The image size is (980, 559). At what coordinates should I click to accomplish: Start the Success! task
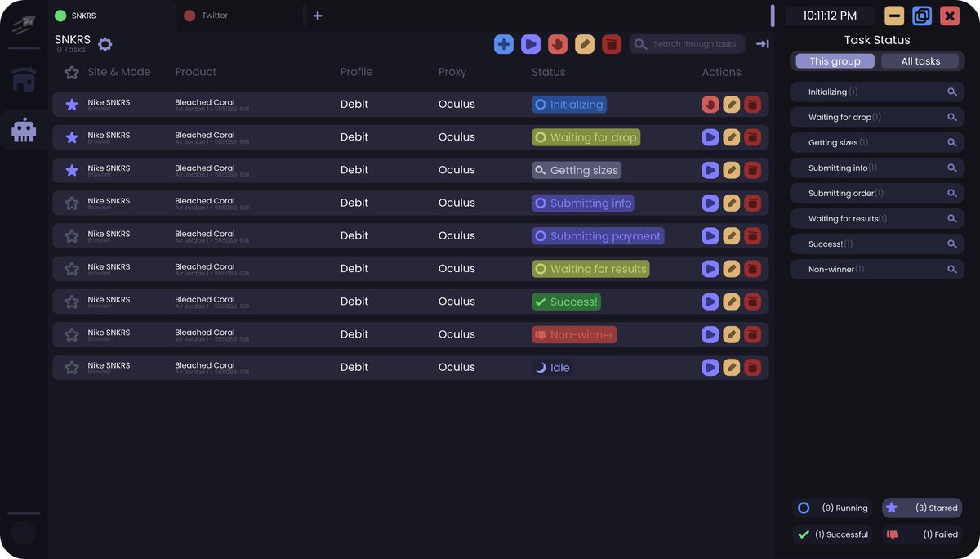point(710,302)
